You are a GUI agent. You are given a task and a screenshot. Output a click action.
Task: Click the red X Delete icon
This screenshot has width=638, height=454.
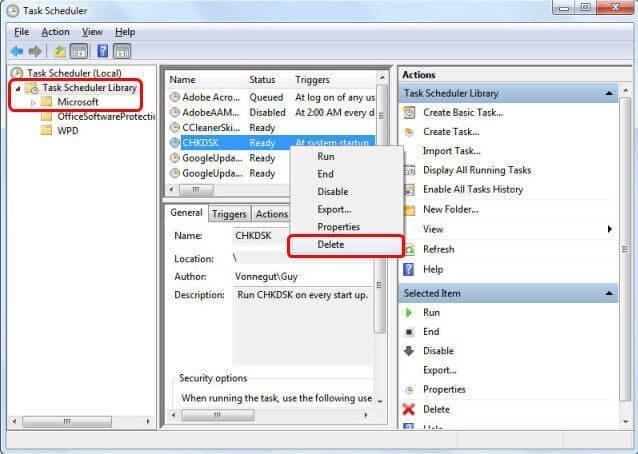(409, 409)
